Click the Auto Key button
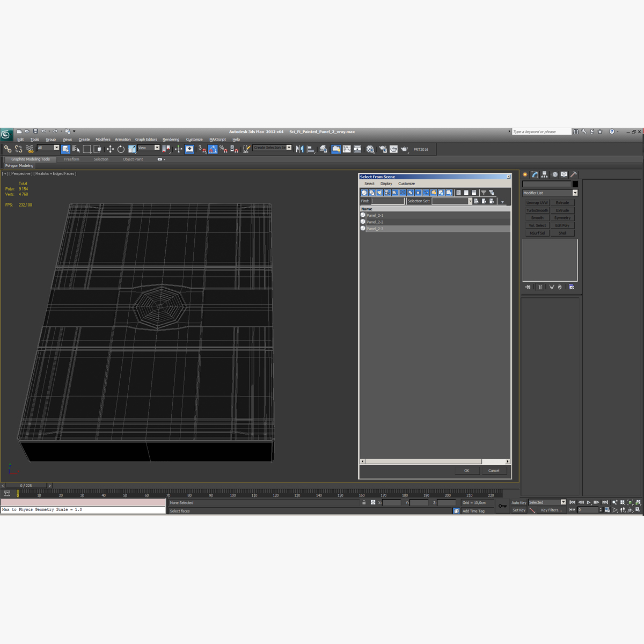 coord(519,503)
